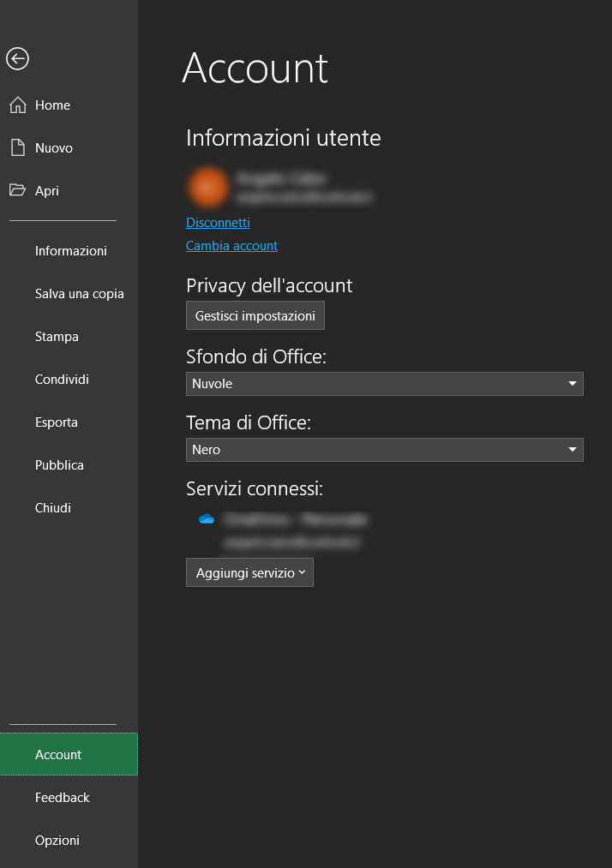Click the orange user avatar
Image resolution: width=612 pixels, height=868 pixels.
[x=208, y=187]
